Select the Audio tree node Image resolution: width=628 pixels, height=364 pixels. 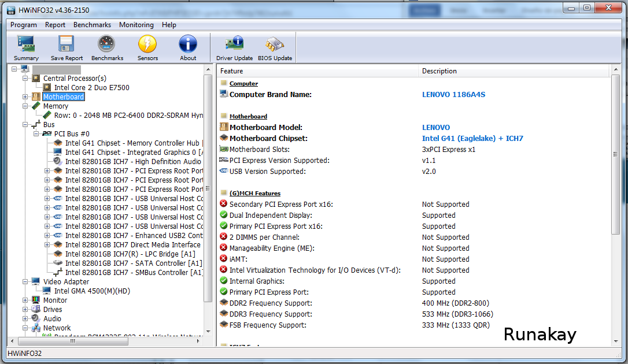click(x=52, y=318)
